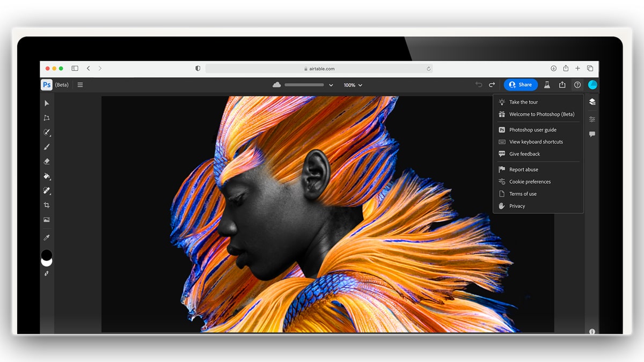The height and width of the screenshot is (362, 644).
Task: Select the Crop tool
Action: [x=47, y=205]
